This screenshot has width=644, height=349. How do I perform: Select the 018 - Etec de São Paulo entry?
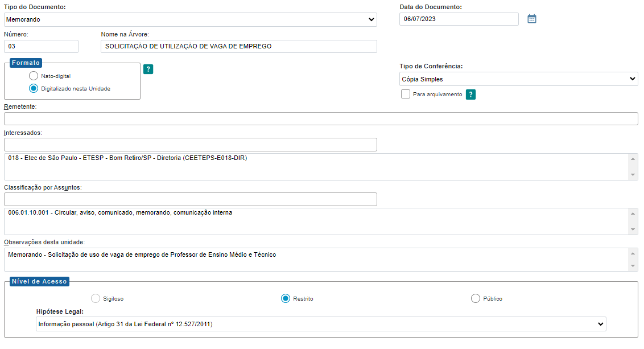[128, 158]
